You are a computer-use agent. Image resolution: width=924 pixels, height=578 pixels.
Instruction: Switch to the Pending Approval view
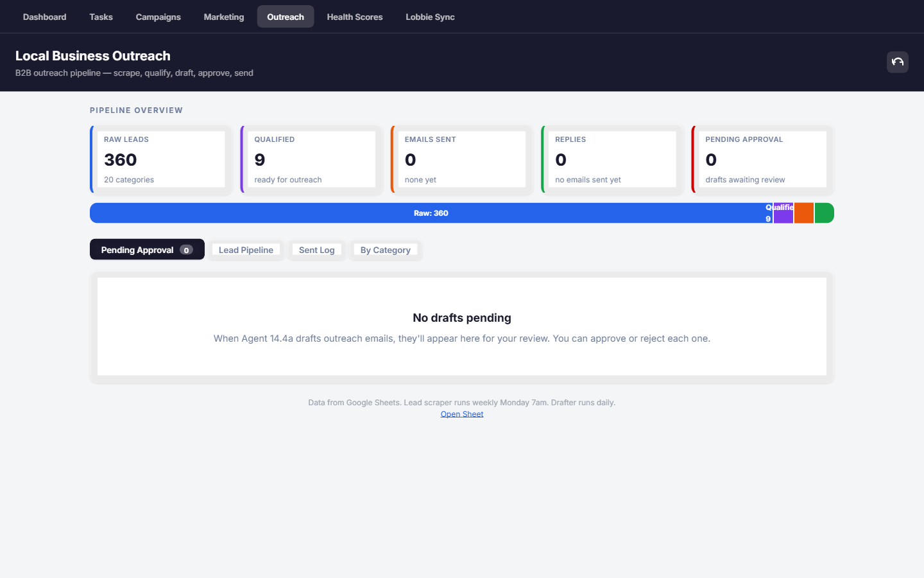[x=147, y=249]
